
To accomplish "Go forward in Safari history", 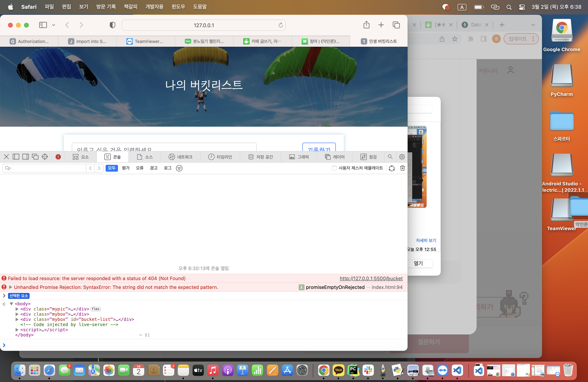I will pyautogui.click(x=81, y=25).
